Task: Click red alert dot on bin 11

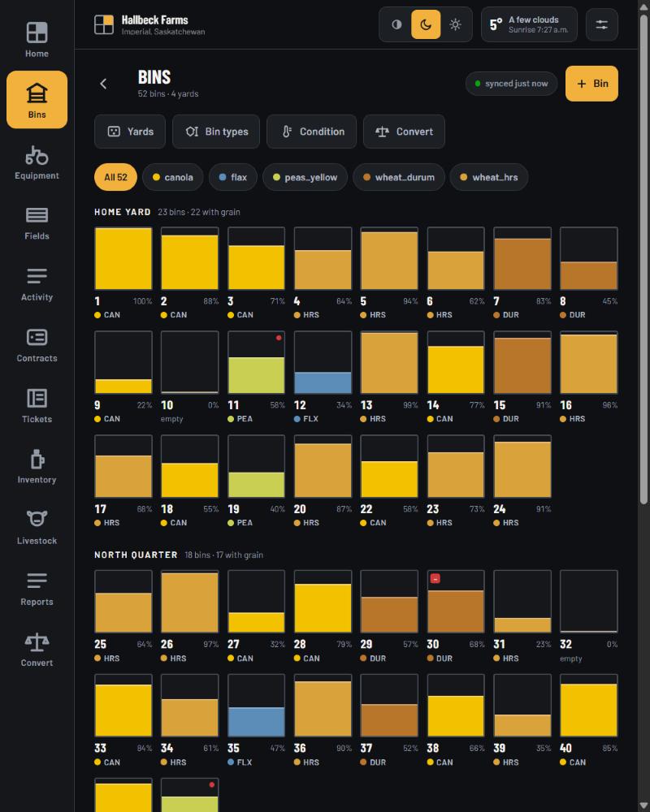Action: click(279, 338)
